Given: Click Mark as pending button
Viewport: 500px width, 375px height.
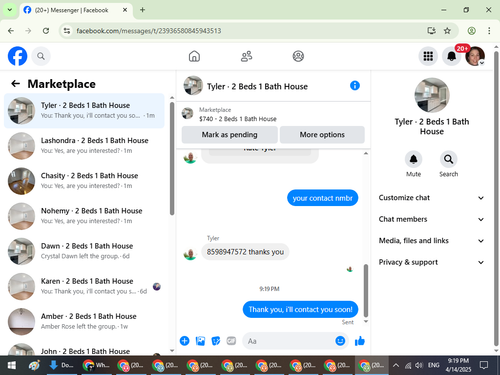Looking at the screenshot, I should click(x=229, y=135).
